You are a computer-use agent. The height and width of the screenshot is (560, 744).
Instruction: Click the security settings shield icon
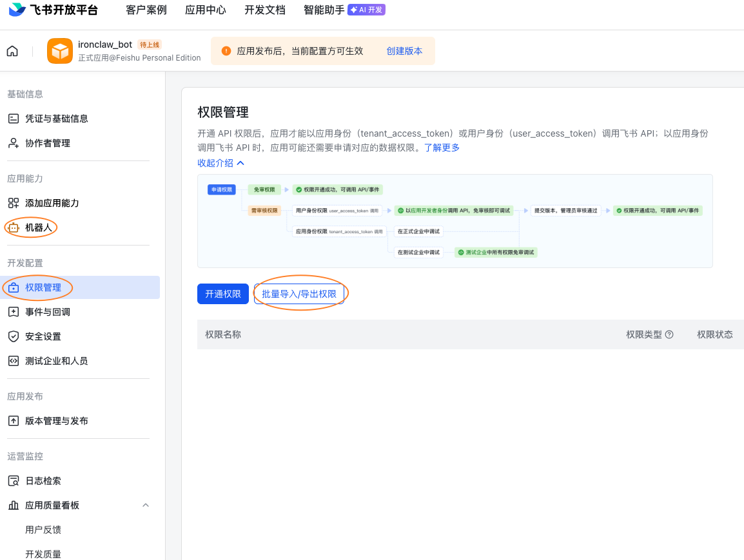pos(14,336)
